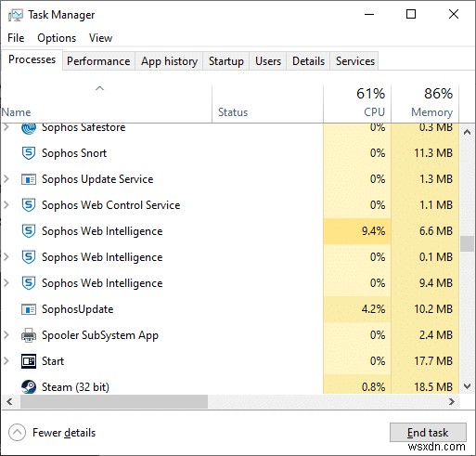Click the Spooler SubSystem App printer icon
Image resolution: width=476 pixels, height=456 pixels.
pos(29,335)
